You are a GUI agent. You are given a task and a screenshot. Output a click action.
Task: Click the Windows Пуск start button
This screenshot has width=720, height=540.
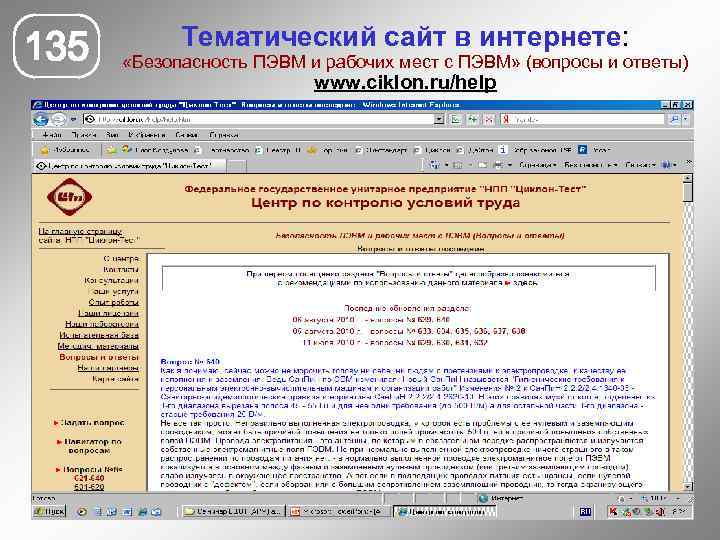tap(50, 511)
